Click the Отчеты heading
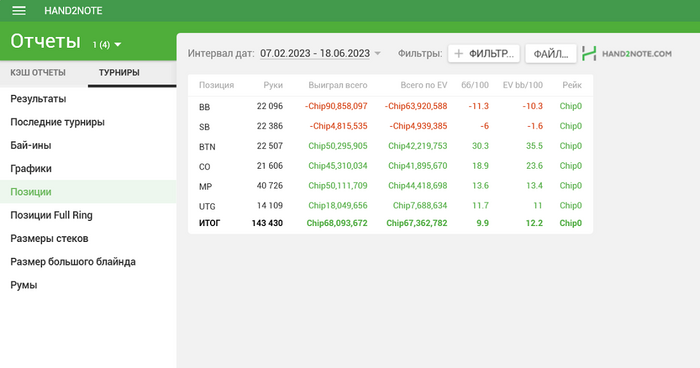 coord(46,42)
